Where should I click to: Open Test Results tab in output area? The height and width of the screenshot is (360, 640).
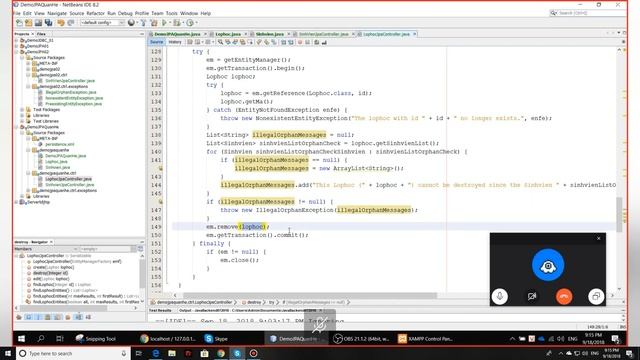pyautogui.click(x=160, y=311)
